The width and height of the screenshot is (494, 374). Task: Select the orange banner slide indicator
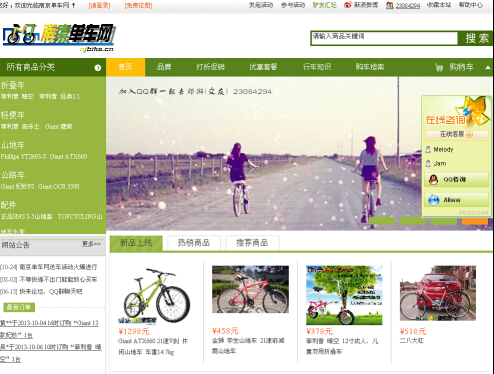pyautogui.click(x=475, y=221)
